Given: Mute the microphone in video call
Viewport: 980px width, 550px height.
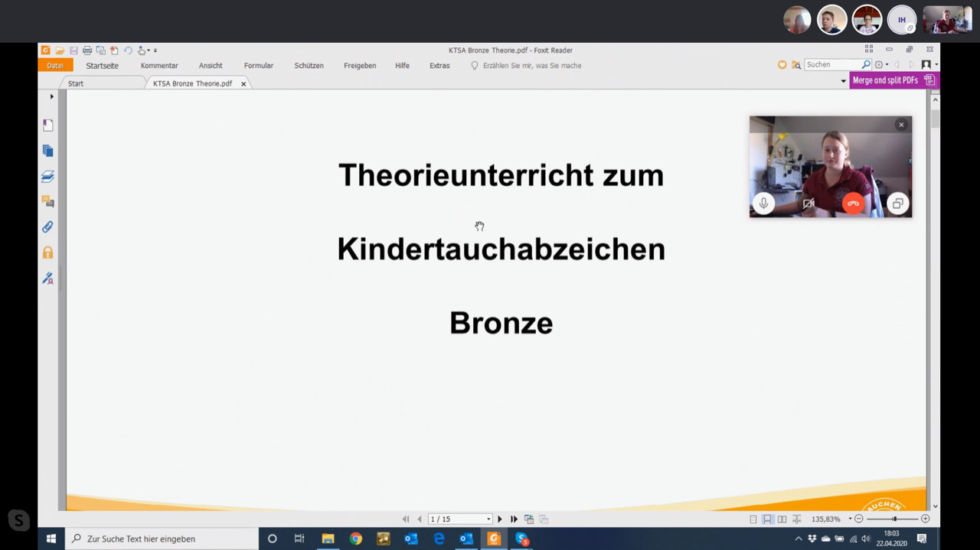Looking at the screenshot, I should (763, 203).
